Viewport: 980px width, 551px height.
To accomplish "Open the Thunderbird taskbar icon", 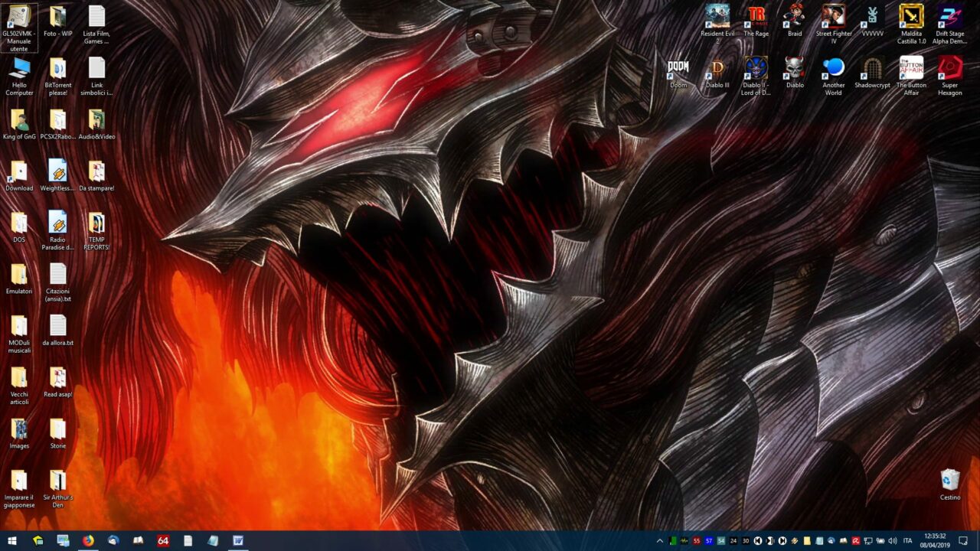I will point(113,540).
